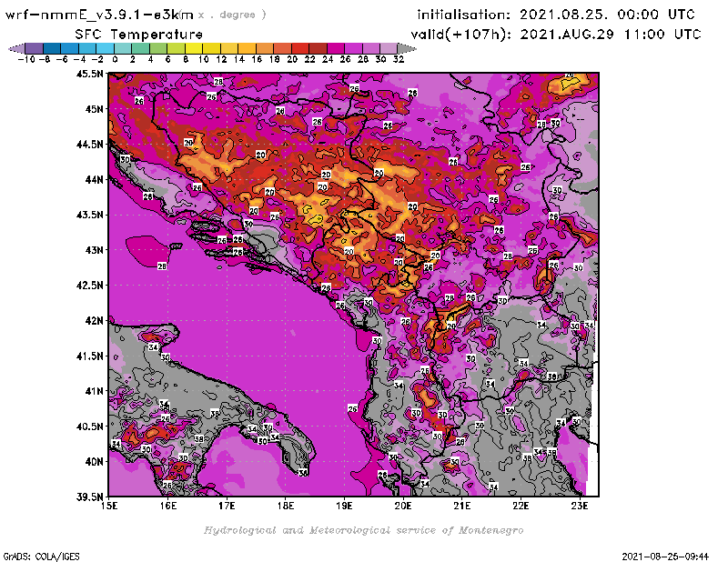Screen dimensions: 728x562
Task: Click legend swatch between -6 and -4
Action: (70, 48)
